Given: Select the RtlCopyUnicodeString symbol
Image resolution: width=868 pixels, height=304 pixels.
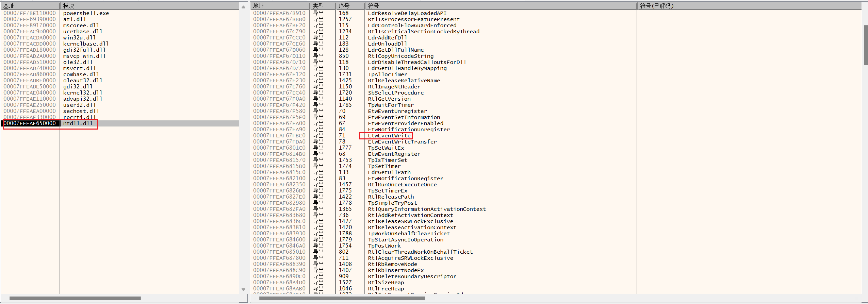Looking at the screenshot, I should tap(400, 56).
